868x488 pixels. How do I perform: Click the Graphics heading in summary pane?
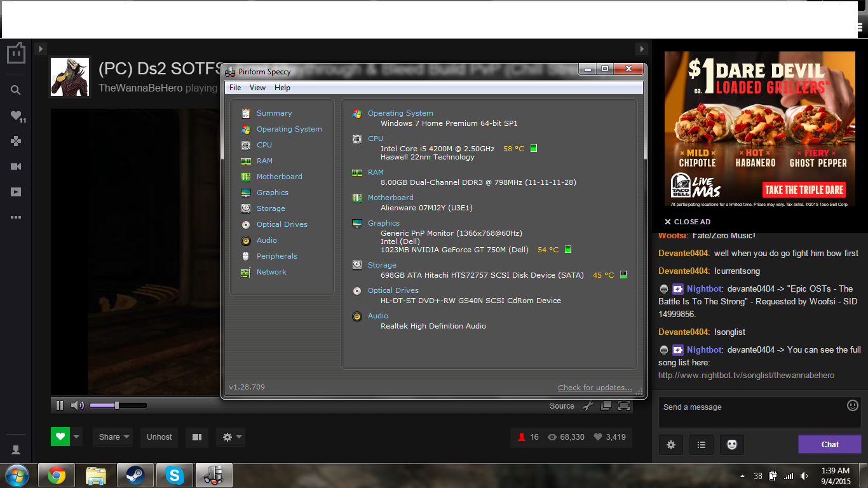384,223
